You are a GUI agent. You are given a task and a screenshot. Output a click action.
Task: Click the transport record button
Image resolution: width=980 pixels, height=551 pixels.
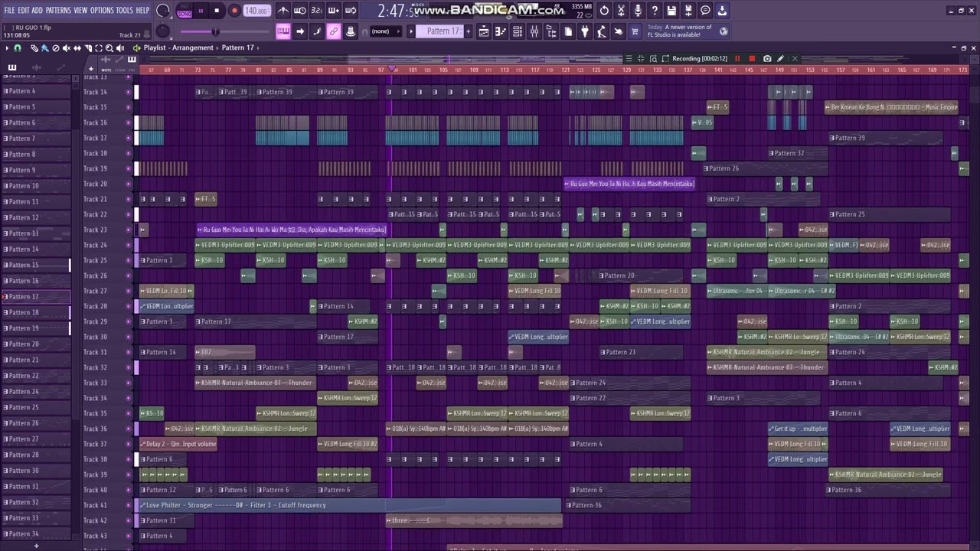(234, 11)
